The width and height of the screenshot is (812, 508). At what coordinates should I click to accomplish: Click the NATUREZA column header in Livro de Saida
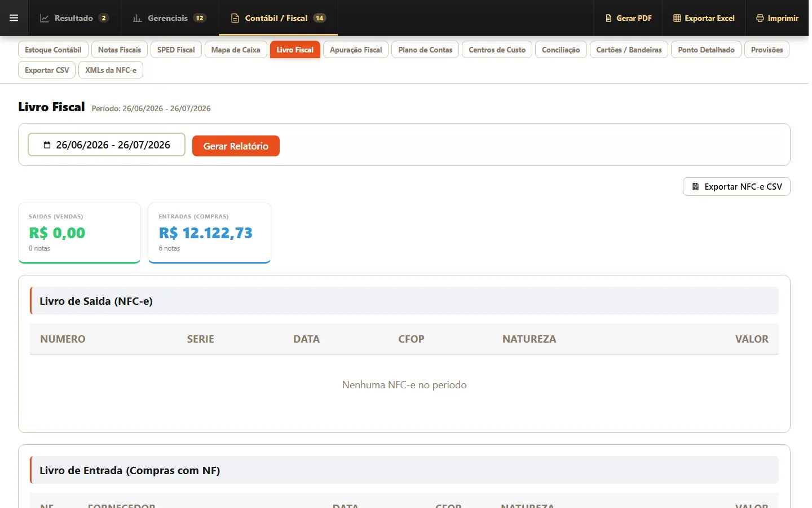529,339
